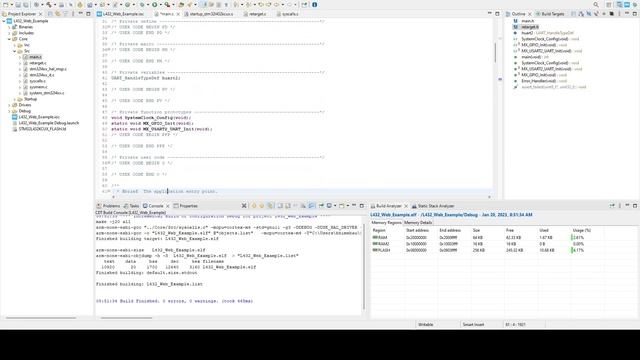Select retarget.c in Project Explorer
The image size is (640, 360).
coord(38,63)
